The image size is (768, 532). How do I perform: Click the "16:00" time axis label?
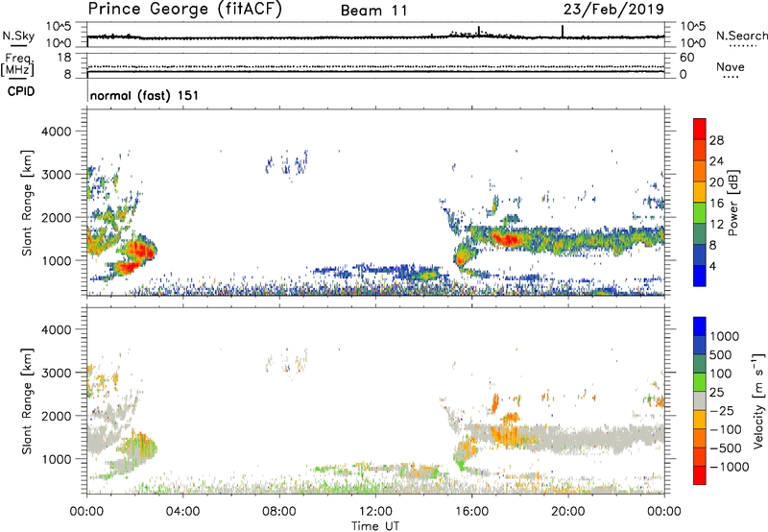pos(471,512)
